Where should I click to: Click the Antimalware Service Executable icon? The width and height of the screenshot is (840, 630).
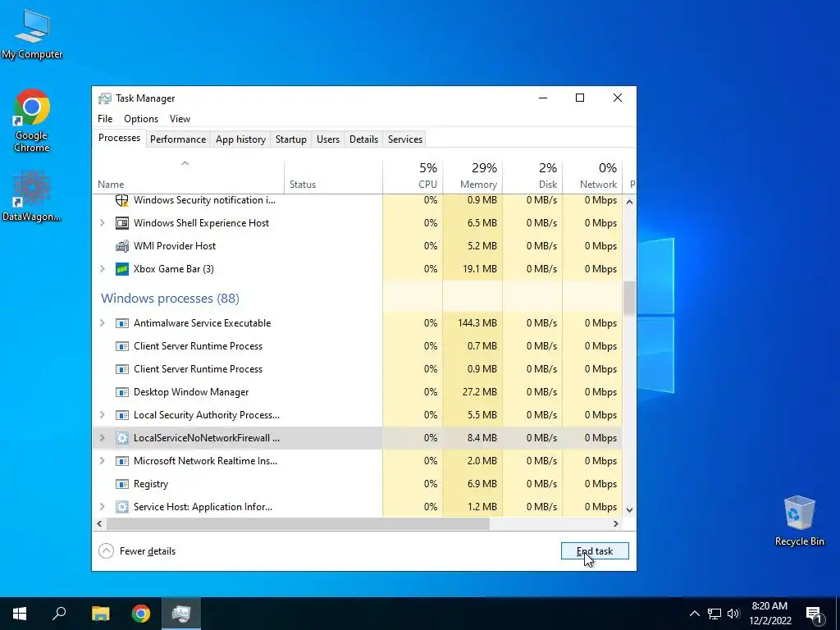(122, 323)
